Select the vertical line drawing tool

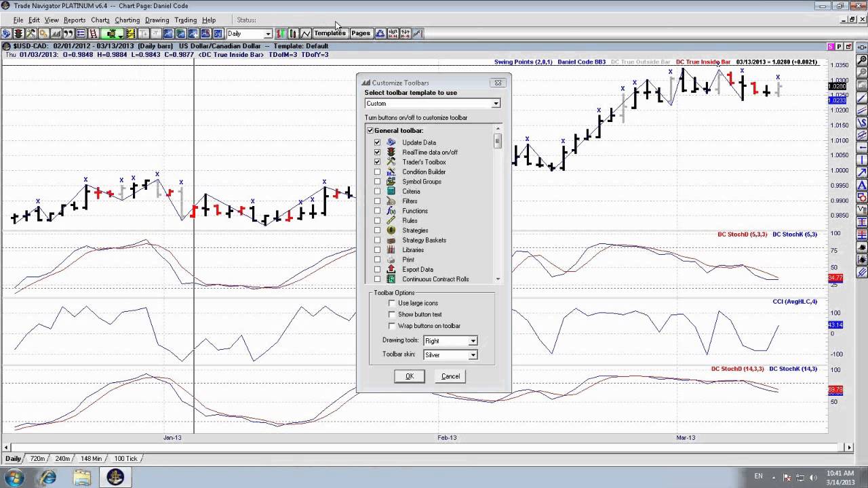tap(862, 159)
